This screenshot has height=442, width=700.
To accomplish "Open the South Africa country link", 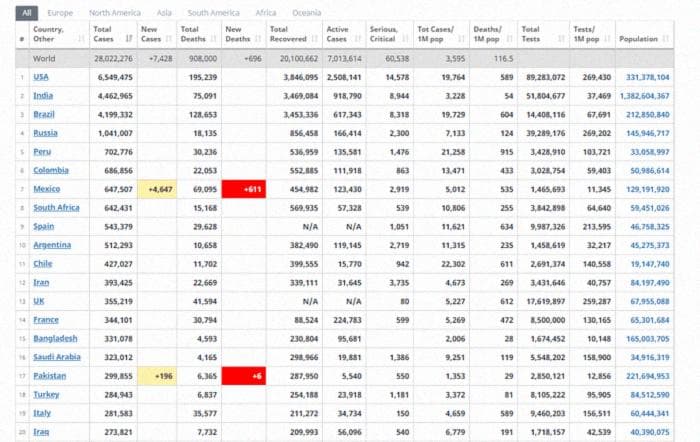I will (56, 208).
